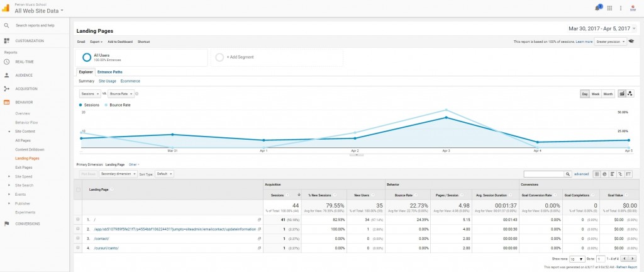Select the motion chart view icon
This screenshot has width=644, height=272.
630,94
